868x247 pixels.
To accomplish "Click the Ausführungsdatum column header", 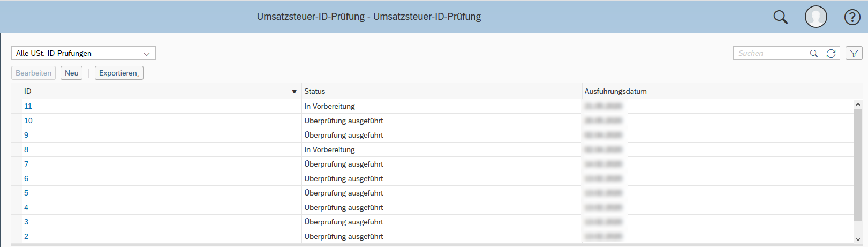I will 615,91.
